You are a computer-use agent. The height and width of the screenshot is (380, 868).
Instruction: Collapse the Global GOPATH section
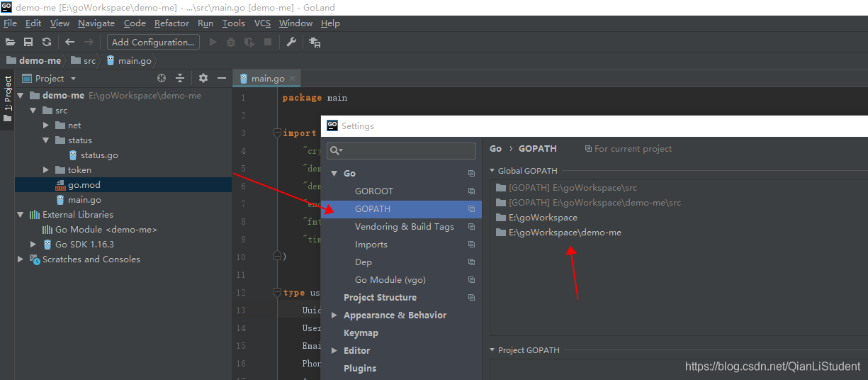[x=493, y=171]
